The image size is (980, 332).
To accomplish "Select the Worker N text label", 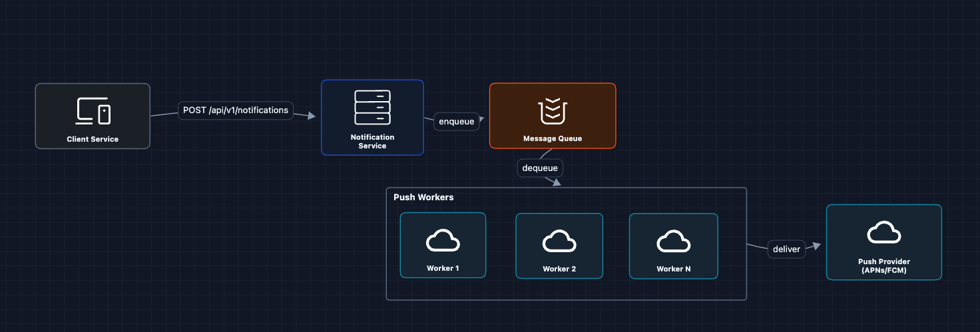I will (673, 269).
